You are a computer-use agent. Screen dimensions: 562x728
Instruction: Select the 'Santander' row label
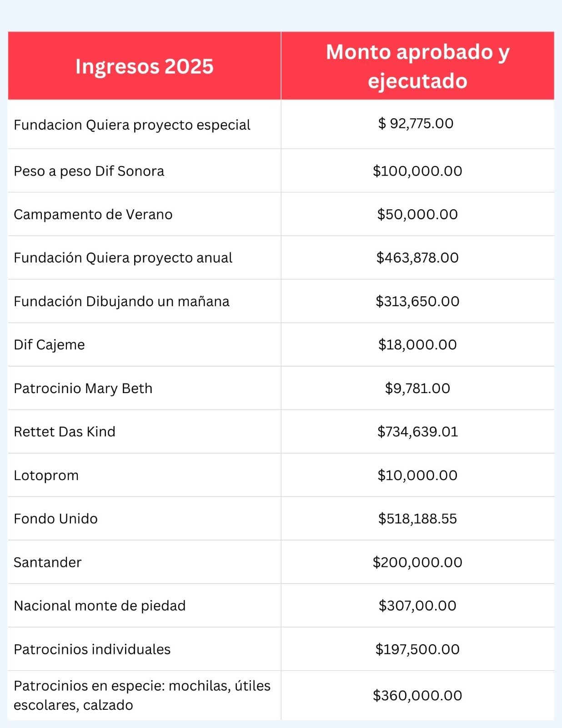point(47,562)
